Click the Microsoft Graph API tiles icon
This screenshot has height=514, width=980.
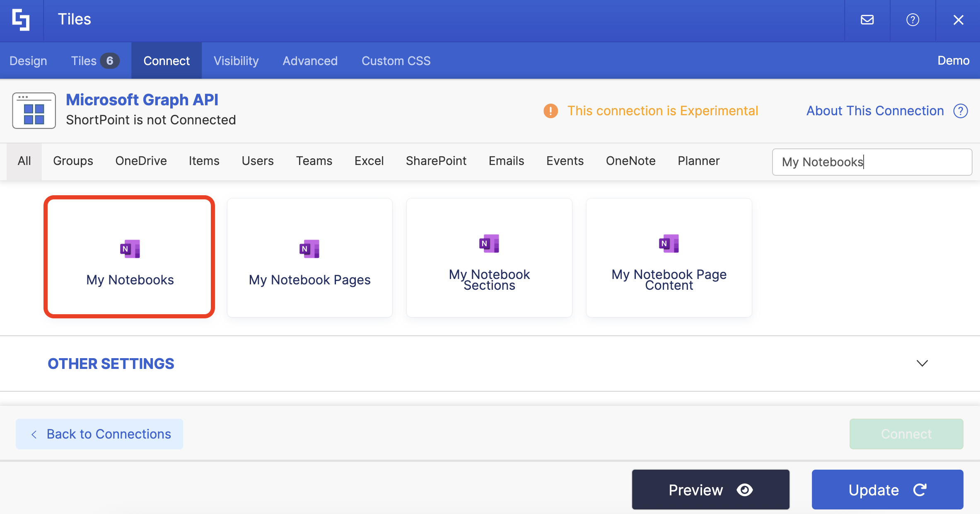tap(34, 111)
